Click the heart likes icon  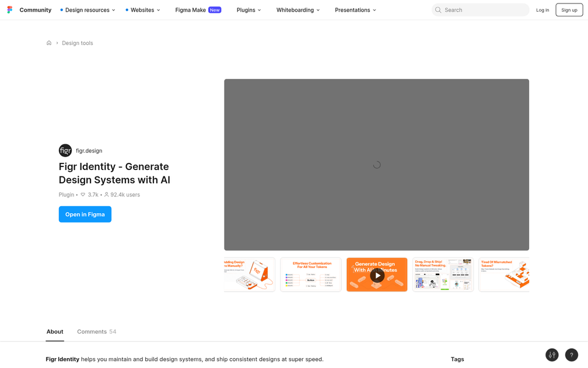tap(82, 195)
